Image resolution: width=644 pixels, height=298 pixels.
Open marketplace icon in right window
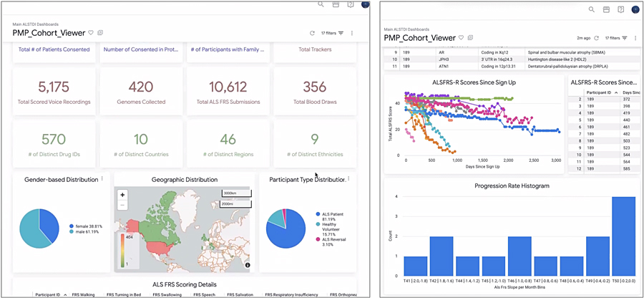click(x=606, y=9)
